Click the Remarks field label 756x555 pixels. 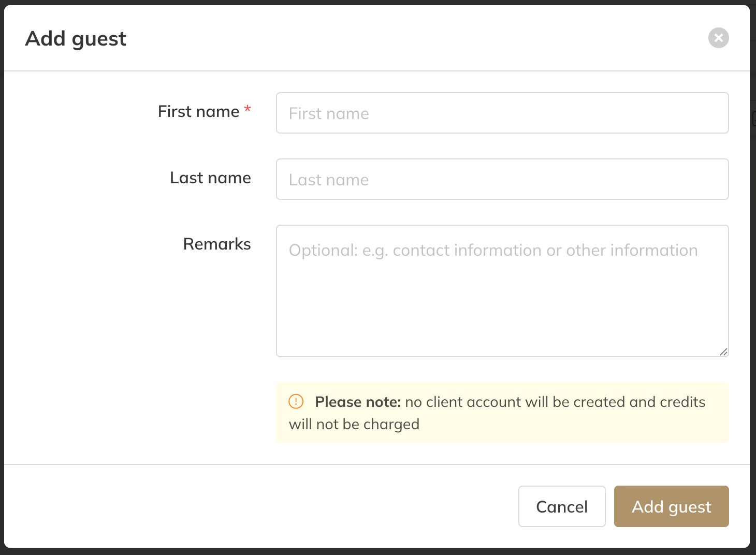click(x=217, y=244)
